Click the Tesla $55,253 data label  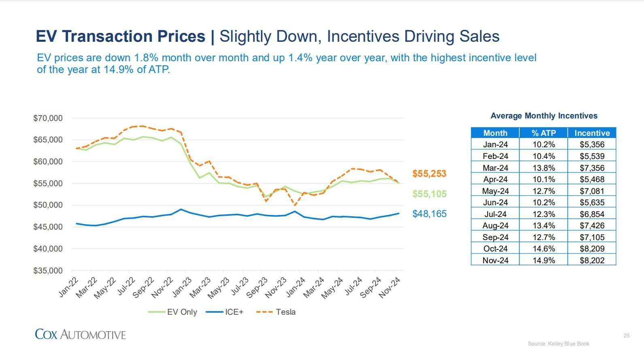click(429, 174)
